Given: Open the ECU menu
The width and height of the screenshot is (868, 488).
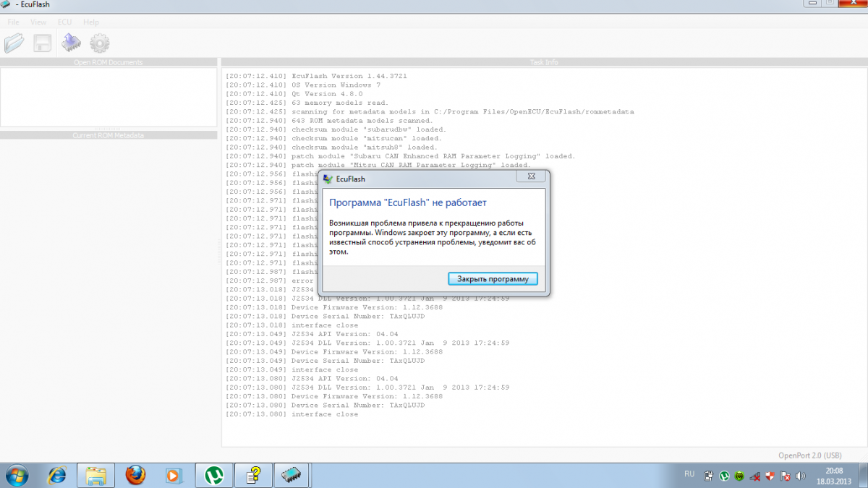Looking at the screenshot, I should click(65, 22).
